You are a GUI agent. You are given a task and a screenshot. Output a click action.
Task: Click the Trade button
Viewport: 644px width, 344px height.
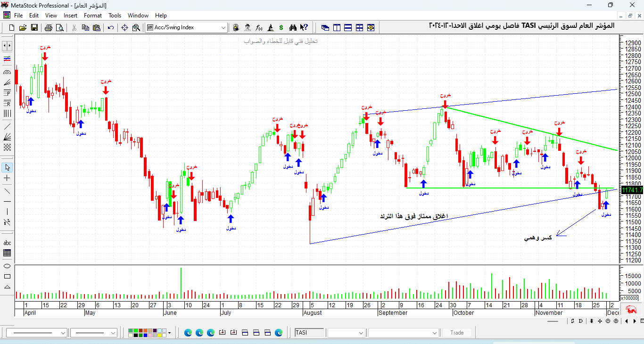(457, 333)
